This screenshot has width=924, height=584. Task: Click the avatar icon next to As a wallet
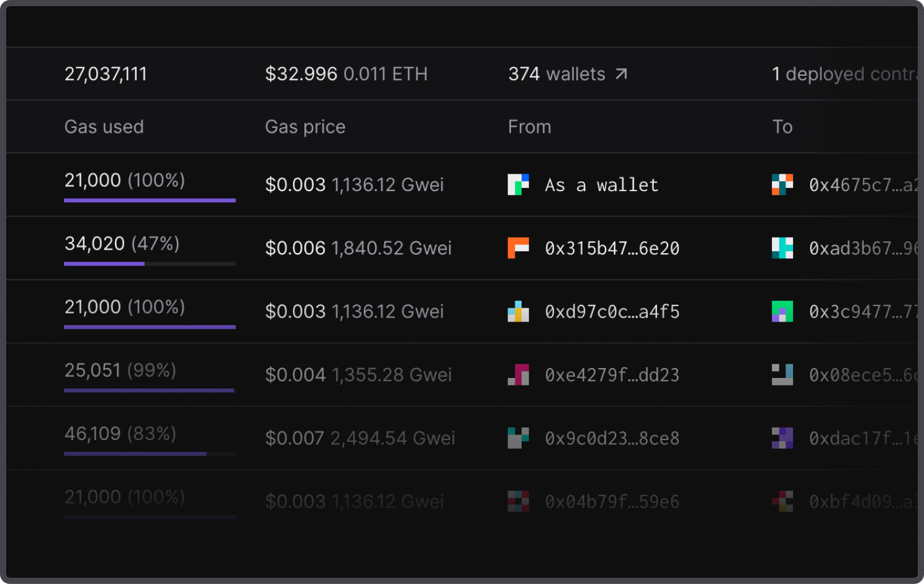click(x=518, y=185)
